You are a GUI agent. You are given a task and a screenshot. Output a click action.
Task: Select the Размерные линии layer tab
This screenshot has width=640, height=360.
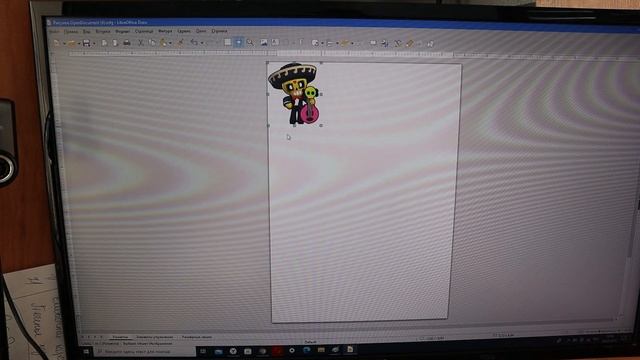click(197, 337)
